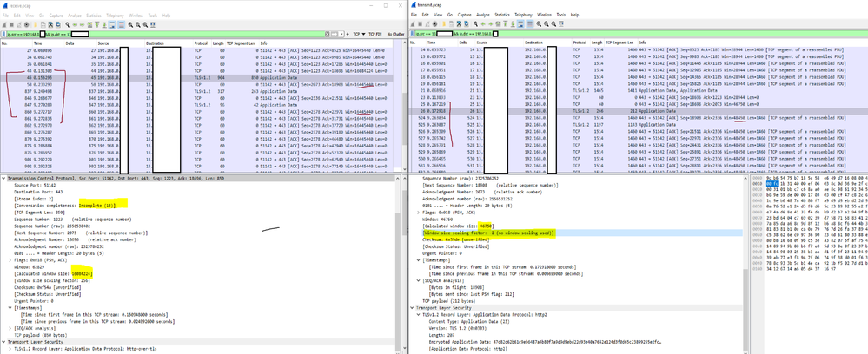This screenshot has width=868, height=354.
Task: Toggle auto-scroll during live capture in receive.pcap toolbar
Action: [114, 24]
